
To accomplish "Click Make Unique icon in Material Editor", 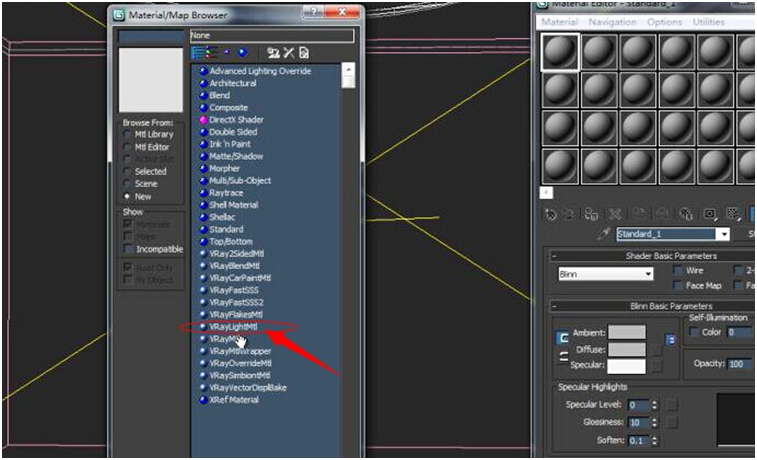I will (x=662, y=214).
